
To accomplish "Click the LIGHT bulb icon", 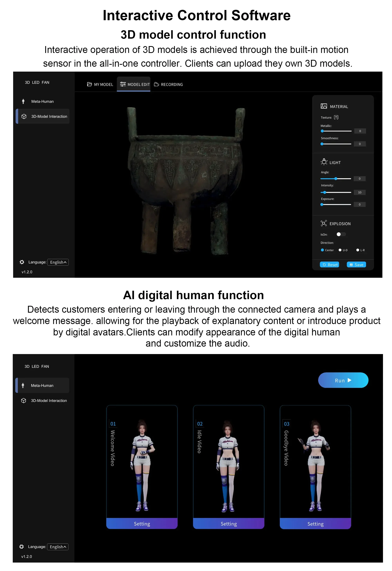I will [x=324, y=162].
